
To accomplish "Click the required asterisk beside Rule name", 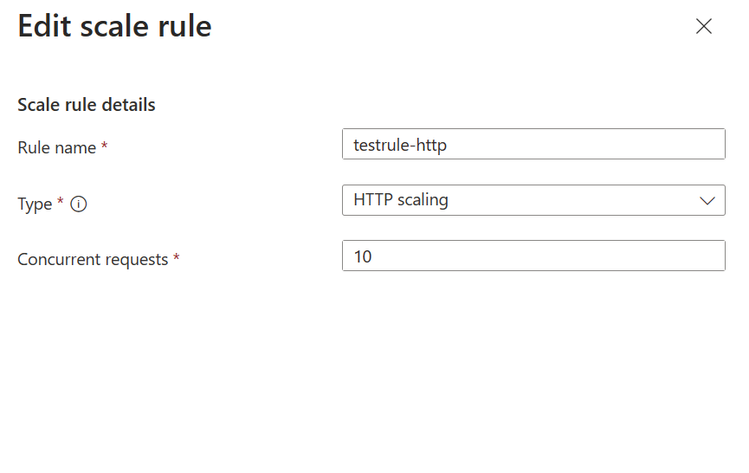I will [104, 148].
